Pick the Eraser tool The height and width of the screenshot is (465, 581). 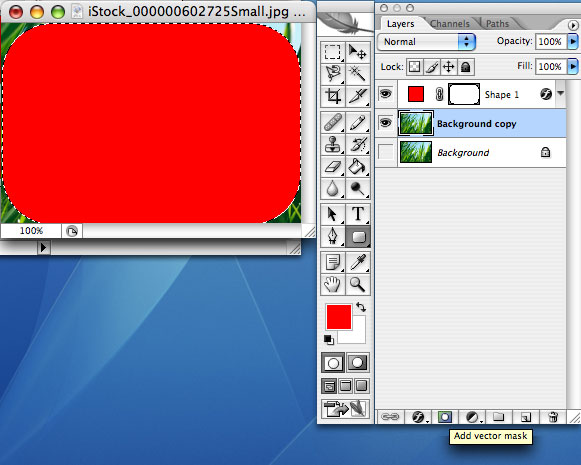(x=333, y=166)
